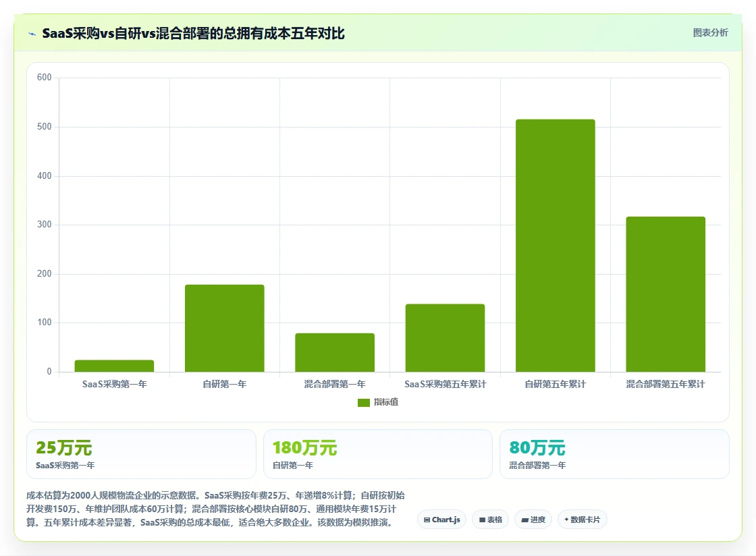The image size is (756, 556).
Task: Select the 25万元 SaaS采购第一年 card
Action: pyautogui.click(x=141, y=454)
